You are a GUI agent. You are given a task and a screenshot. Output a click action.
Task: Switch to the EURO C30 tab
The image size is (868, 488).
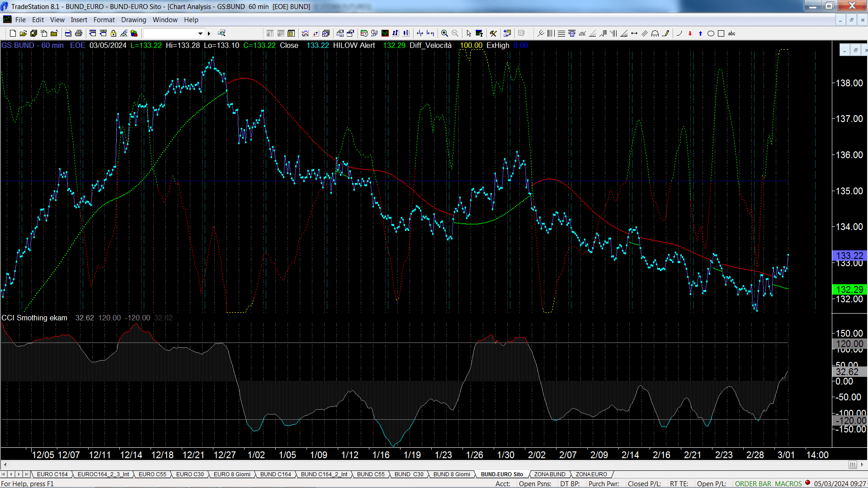click(190, 474)
